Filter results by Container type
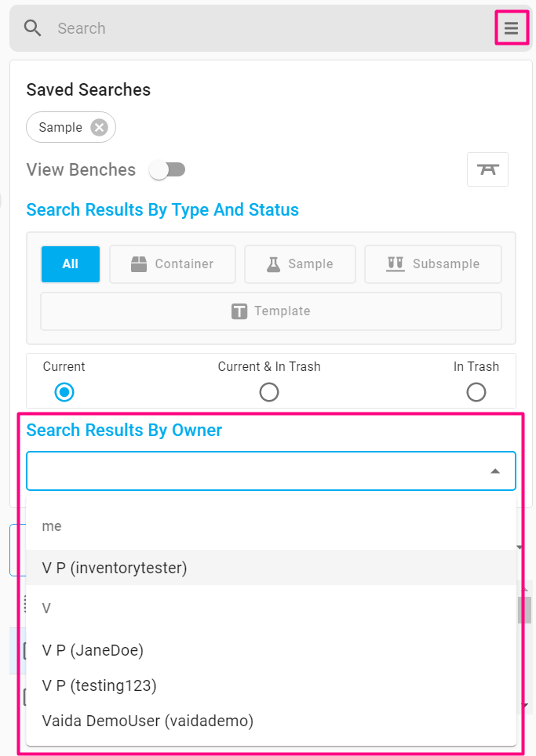The height and width of the screenshot is (756, 536). [172, 264]
